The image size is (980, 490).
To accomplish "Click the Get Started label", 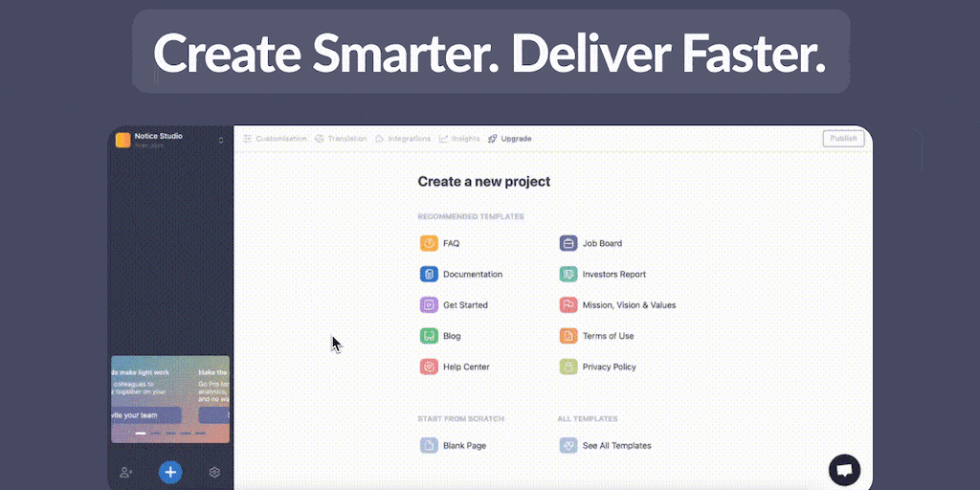I will [466, 305].
